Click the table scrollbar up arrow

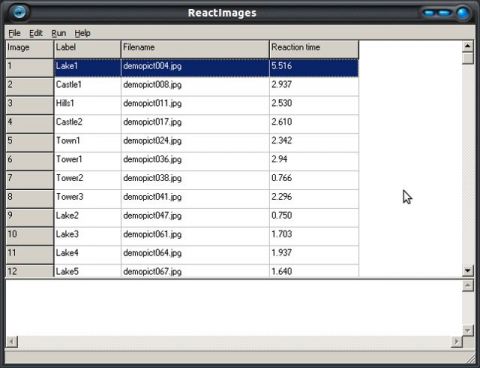point(468,46)
